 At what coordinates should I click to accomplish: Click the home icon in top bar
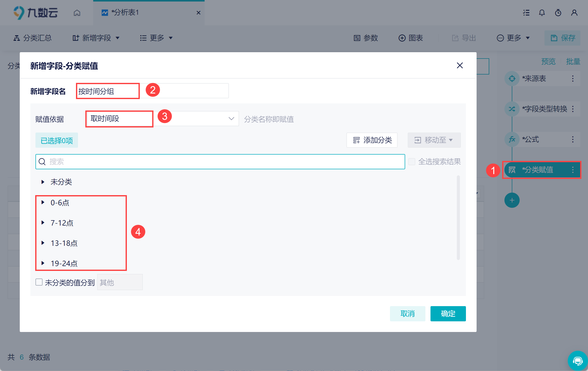77,13
